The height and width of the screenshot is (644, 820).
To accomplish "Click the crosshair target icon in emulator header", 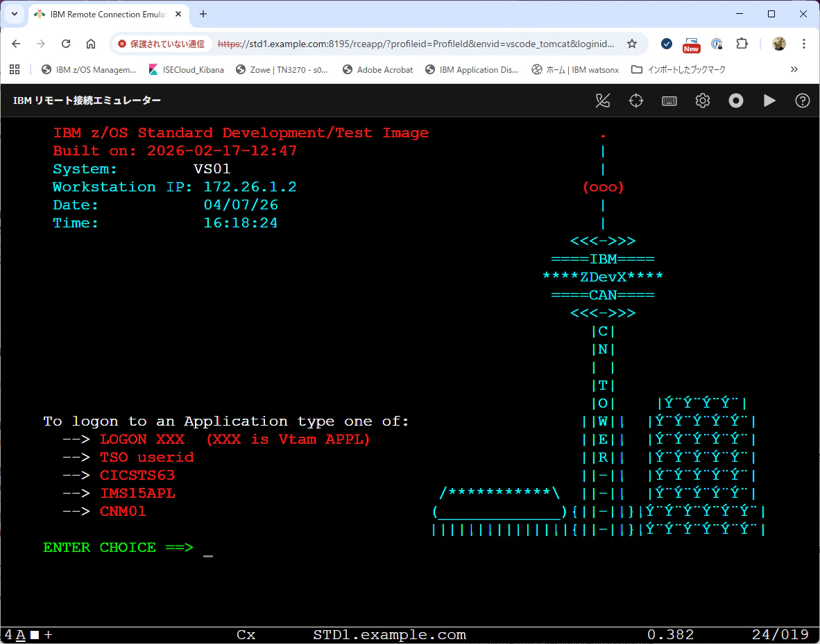I will (x=636, y=101).
